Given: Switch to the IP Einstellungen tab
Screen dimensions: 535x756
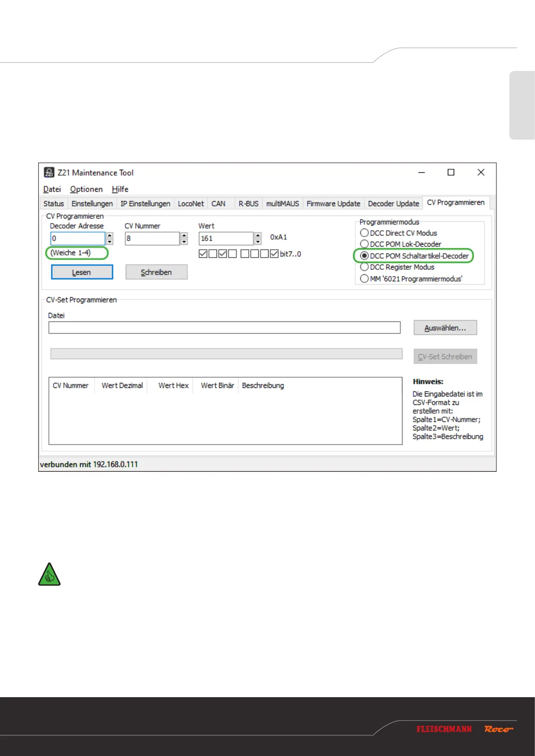Looking at the screenshot, I should [x=146, y=204].
